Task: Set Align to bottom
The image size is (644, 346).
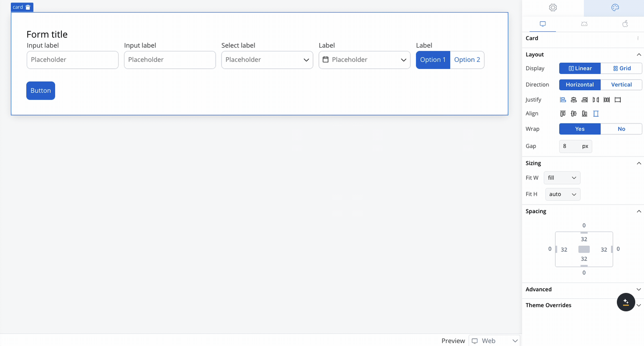Action: 585,114
